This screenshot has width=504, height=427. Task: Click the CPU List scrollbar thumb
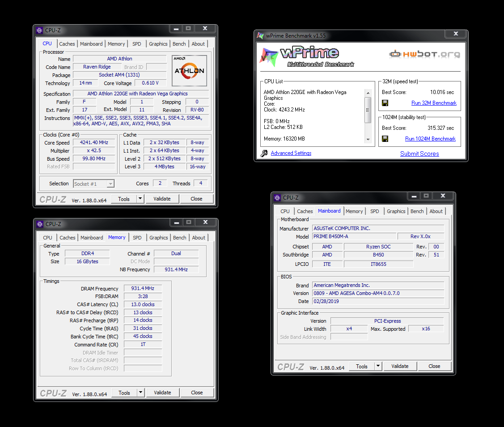coord(368,110)
